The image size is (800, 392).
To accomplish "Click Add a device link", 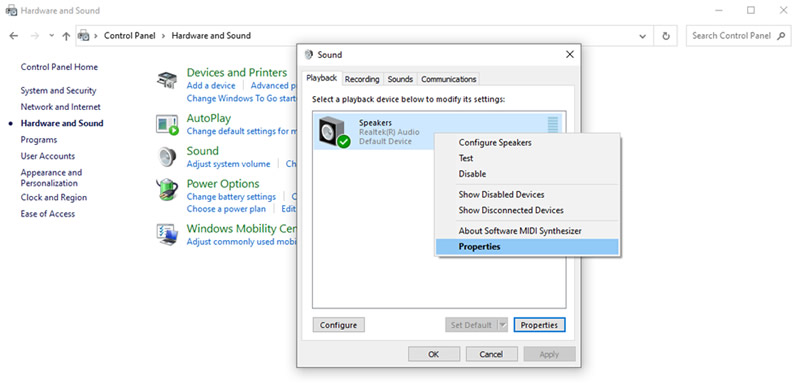I will [211, 86].
